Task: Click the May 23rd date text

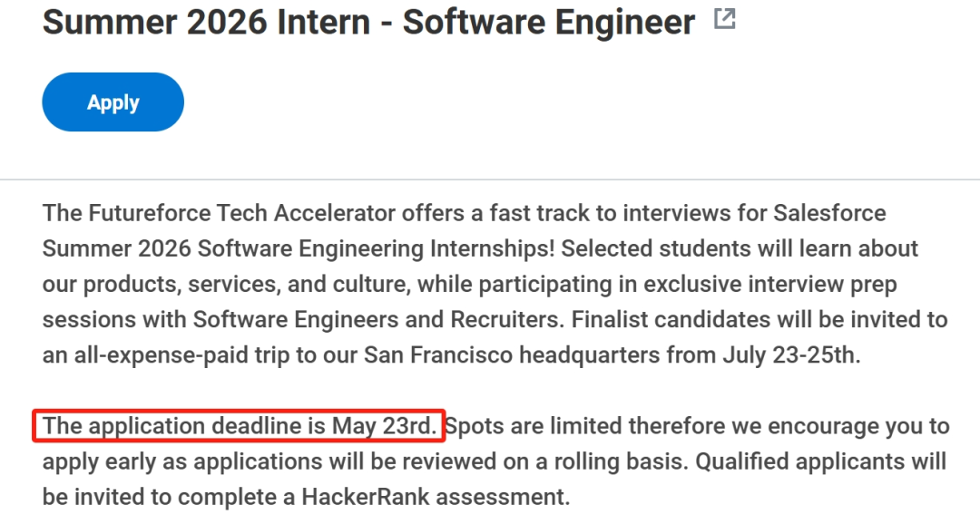Action: [x=385, y=426]
